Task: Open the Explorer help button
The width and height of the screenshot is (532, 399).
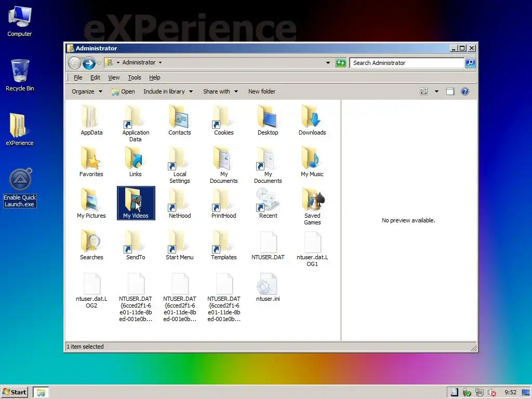Action: (465, 91)
